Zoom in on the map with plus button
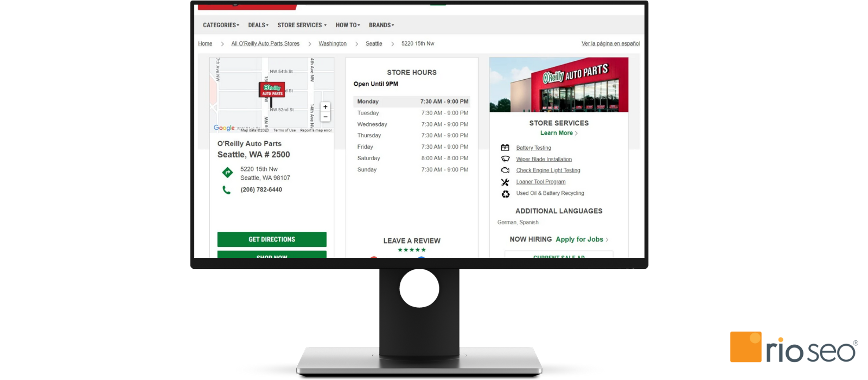The image size is (868, 380). [325, 107]
